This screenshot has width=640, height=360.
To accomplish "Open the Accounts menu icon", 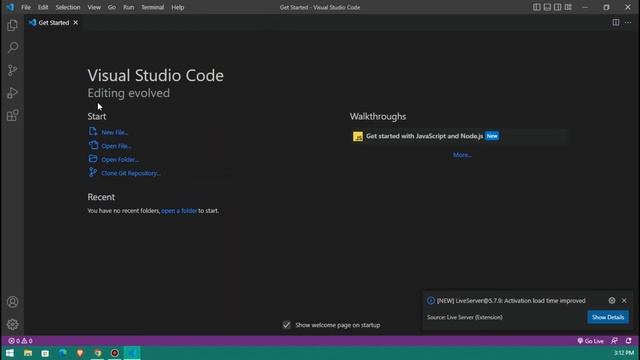I will [13, 302].
